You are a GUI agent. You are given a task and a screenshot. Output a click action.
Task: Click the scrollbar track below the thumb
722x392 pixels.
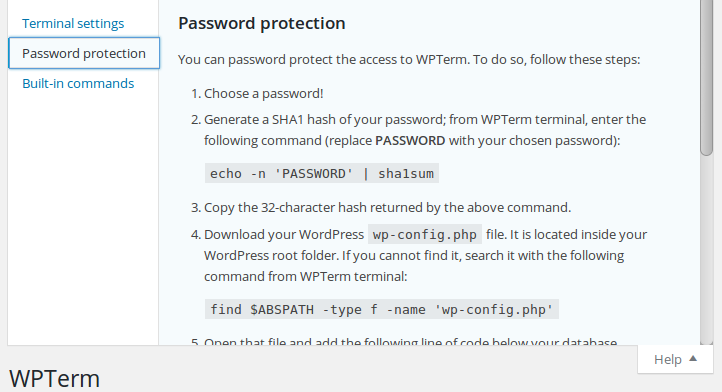706,249
